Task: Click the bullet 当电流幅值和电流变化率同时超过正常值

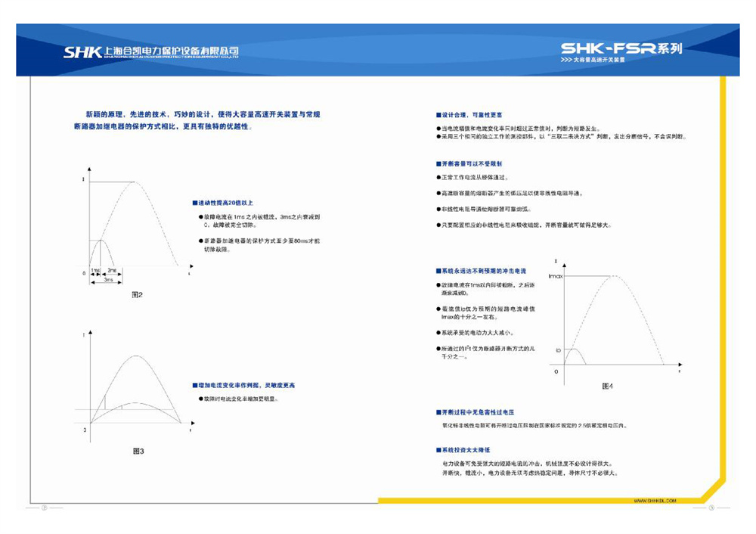Action: coord(519,129)
